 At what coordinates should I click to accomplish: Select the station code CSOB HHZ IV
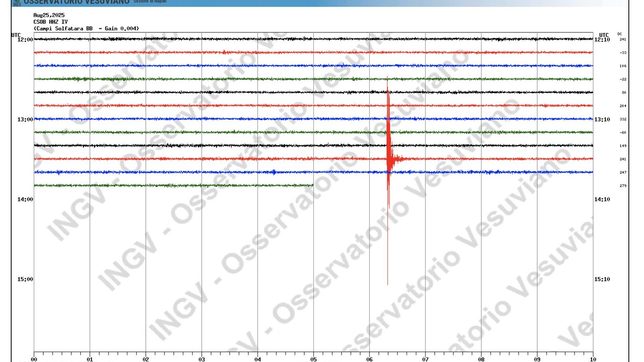51,22
